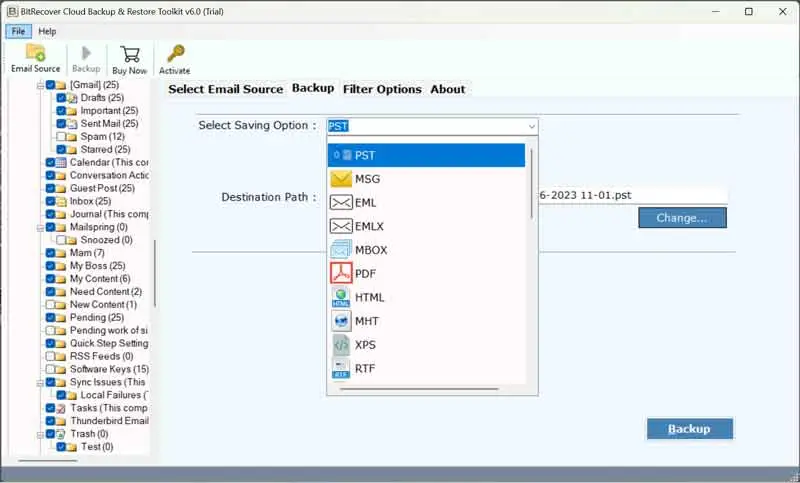Switch to Select Email Source tab

[226, 89]
